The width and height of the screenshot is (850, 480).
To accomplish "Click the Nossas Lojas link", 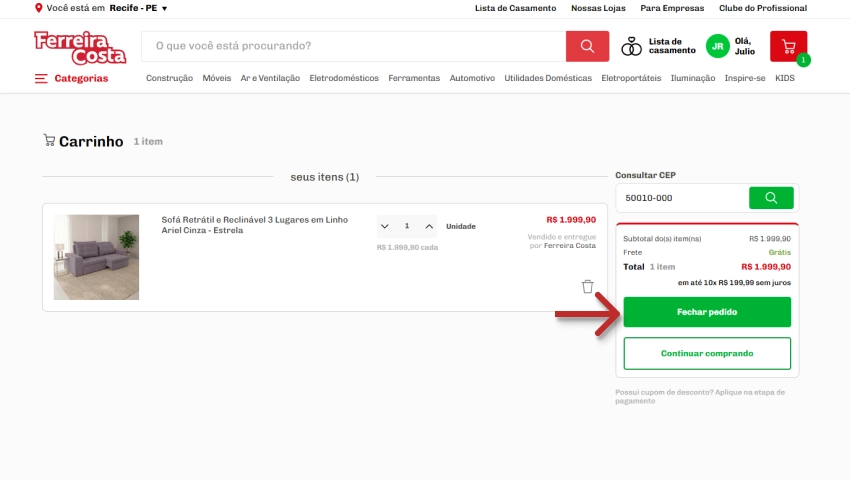I will [598, 8].
